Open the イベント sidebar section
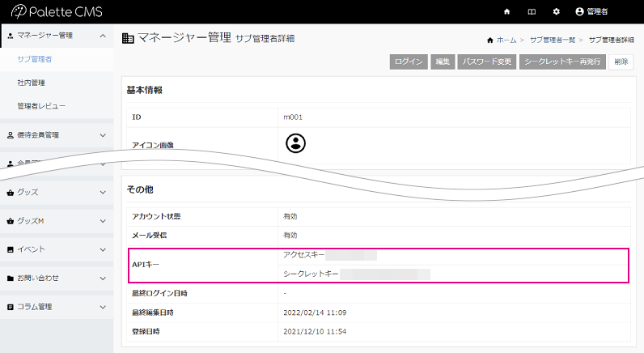The width and height of the screenshot is (644, 353). (57, 249)
